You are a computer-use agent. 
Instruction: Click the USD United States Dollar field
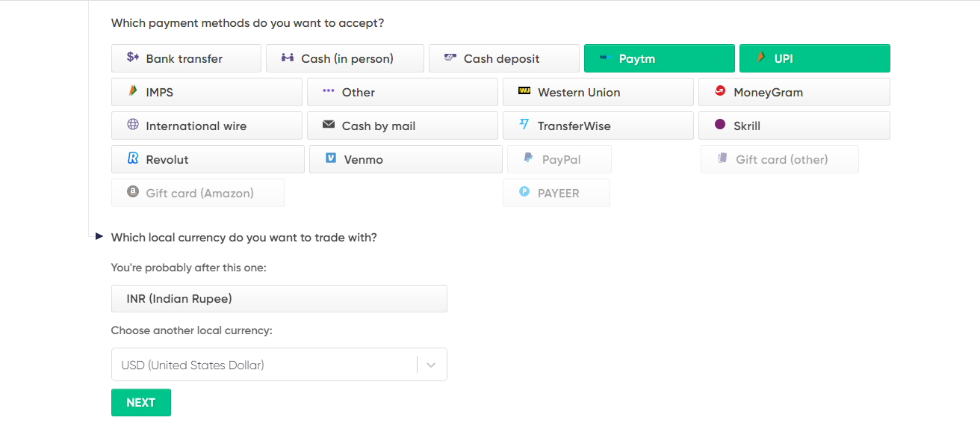pyautogui.click(x=279, y=365)
